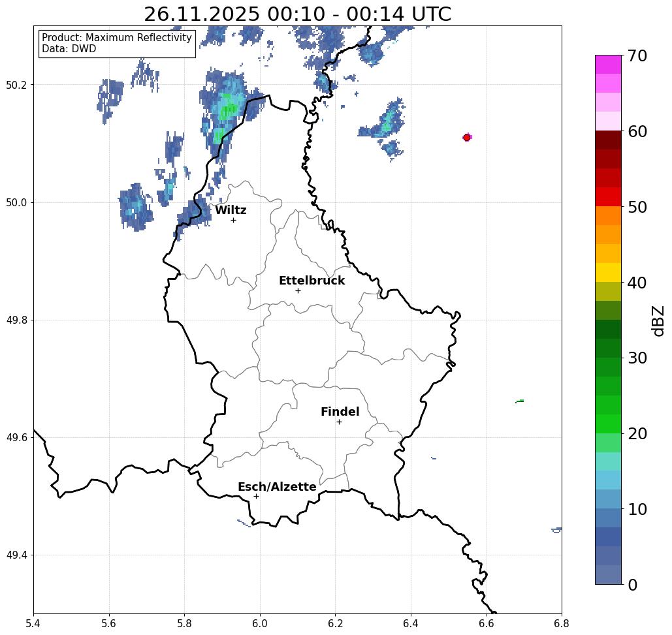Click the yellow 40 dBZ colorbar segment
This screenshot has height=635, width=672.
[608, 272]
